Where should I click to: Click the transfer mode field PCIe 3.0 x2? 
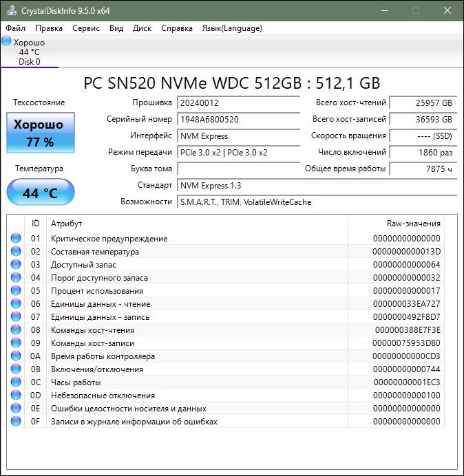(x=238, y=153)
